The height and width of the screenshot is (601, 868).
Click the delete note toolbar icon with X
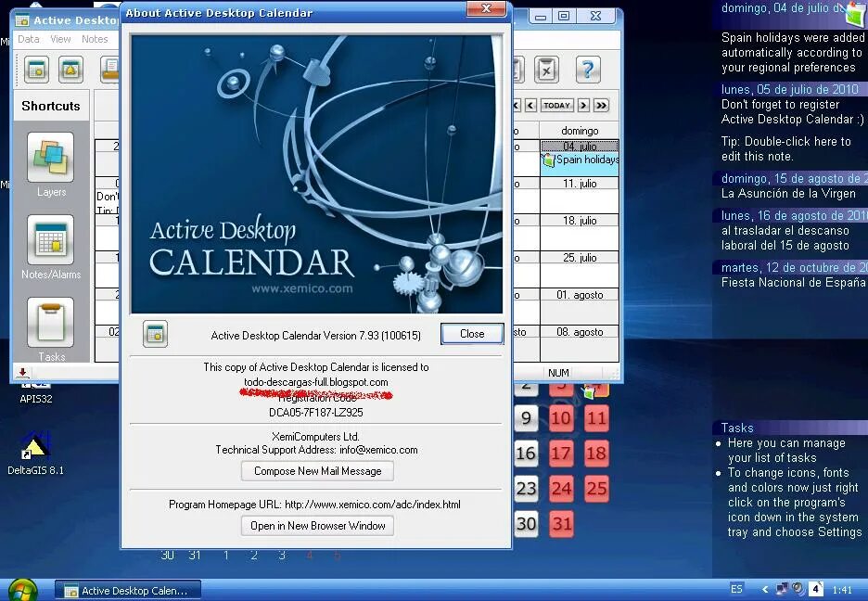click(x=546, y=70)
